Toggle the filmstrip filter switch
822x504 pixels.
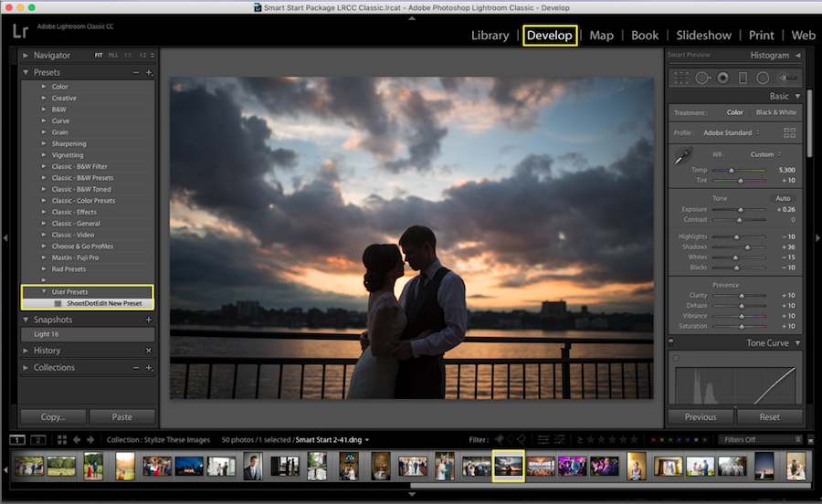click(810, 440)
